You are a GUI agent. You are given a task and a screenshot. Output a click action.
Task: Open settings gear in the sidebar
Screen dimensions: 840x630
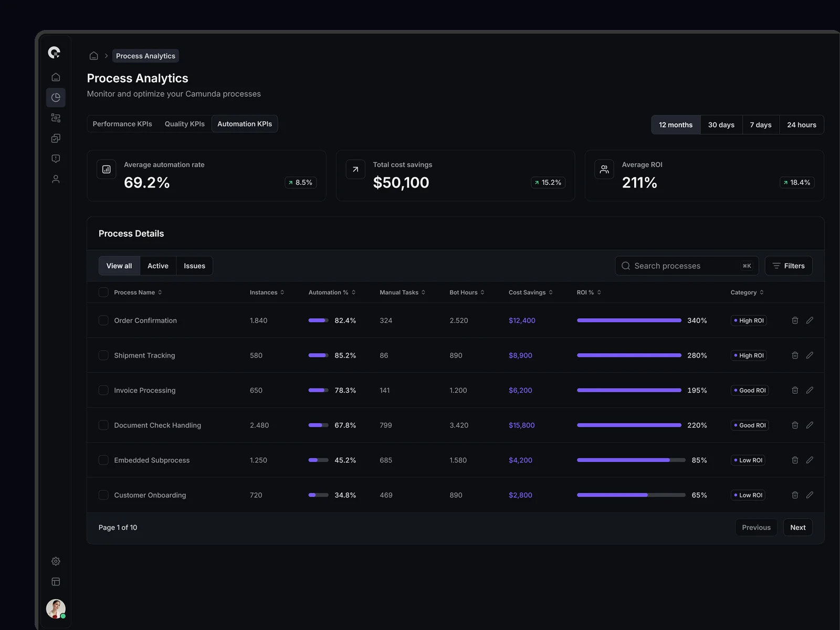[56, 561]
